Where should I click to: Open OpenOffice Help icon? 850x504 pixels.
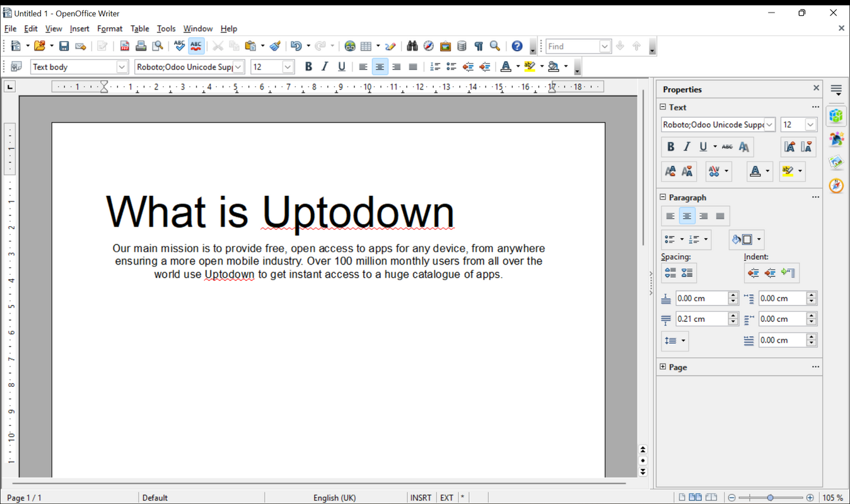point(517,46)
